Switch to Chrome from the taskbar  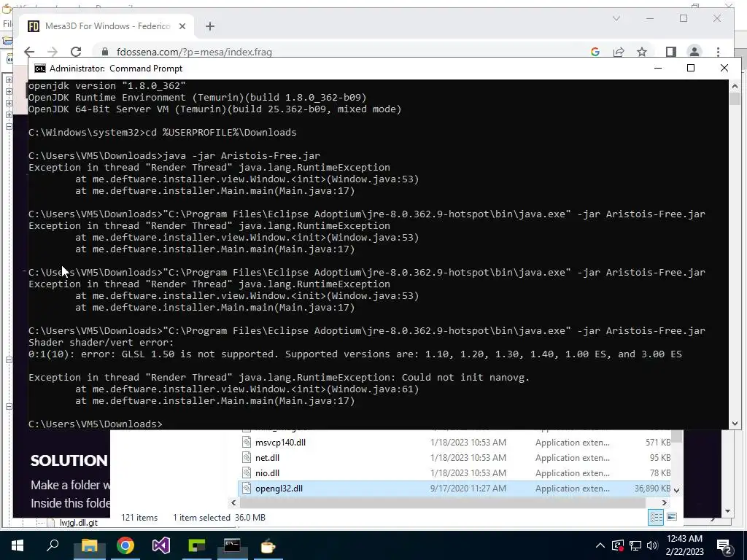[x=125, y=545]
